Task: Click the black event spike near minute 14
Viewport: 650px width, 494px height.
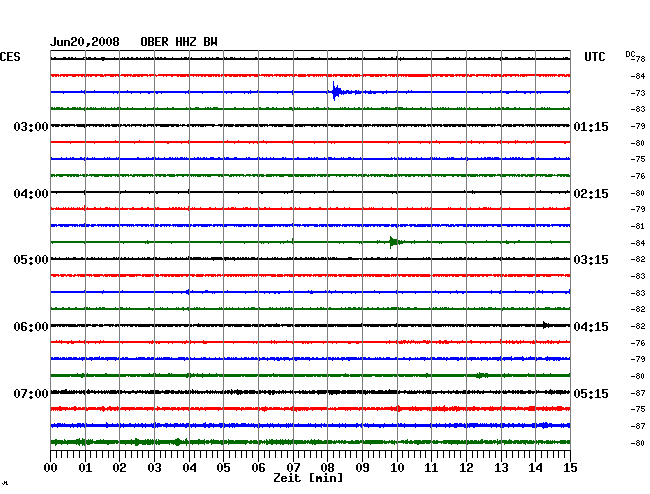Action: tap(546, 325)
